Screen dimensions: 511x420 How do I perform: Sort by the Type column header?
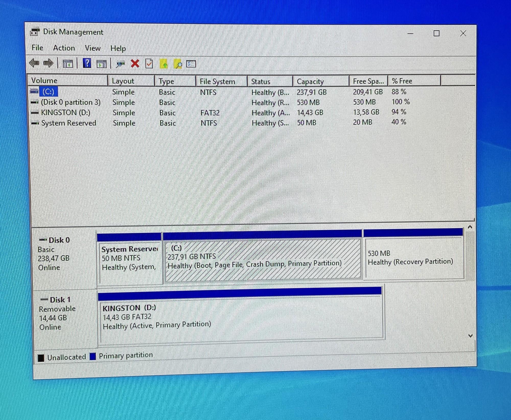(175, 81)
